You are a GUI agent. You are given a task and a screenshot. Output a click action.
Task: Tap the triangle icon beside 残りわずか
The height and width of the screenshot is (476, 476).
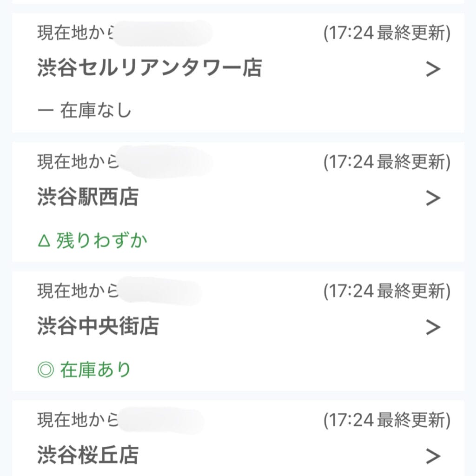coord(43,241)
